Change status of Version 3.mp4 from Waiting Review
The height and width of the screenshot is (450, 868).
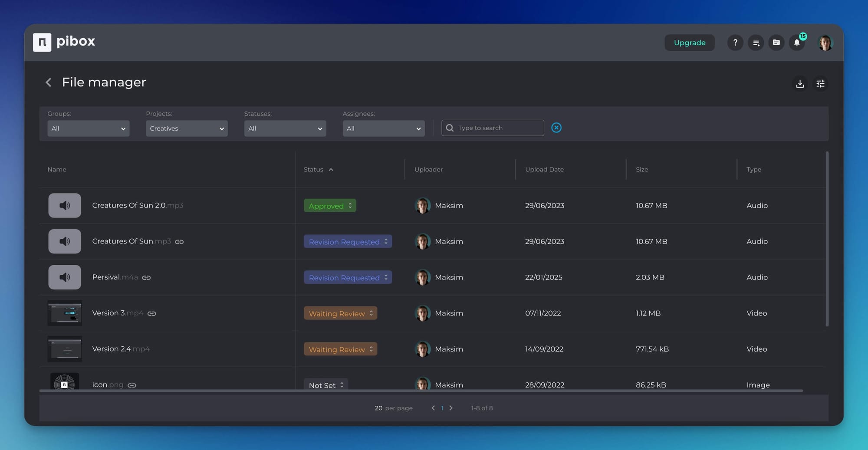[x=340, y=313]
